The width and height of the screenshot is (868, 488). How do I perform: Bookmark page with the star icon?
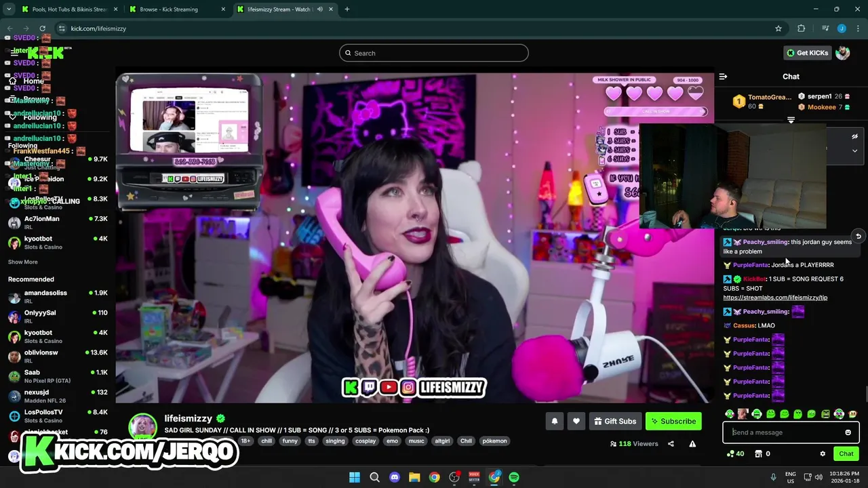pos(778,28)
